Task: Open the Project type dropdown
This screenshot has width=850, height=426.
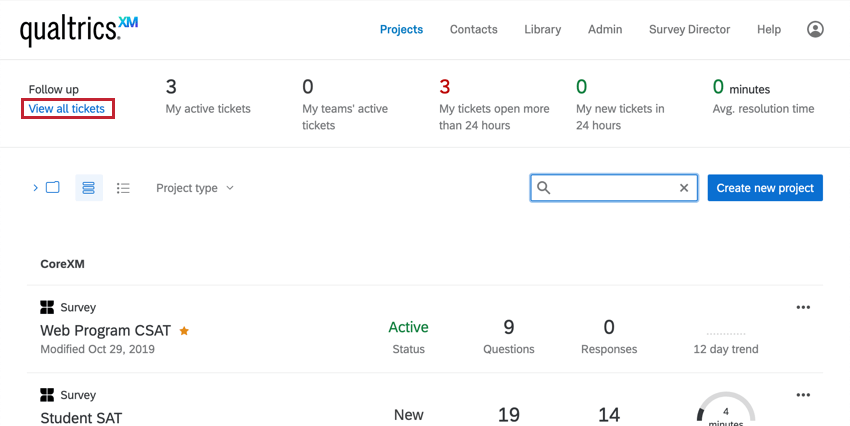Action: [194, 188]
